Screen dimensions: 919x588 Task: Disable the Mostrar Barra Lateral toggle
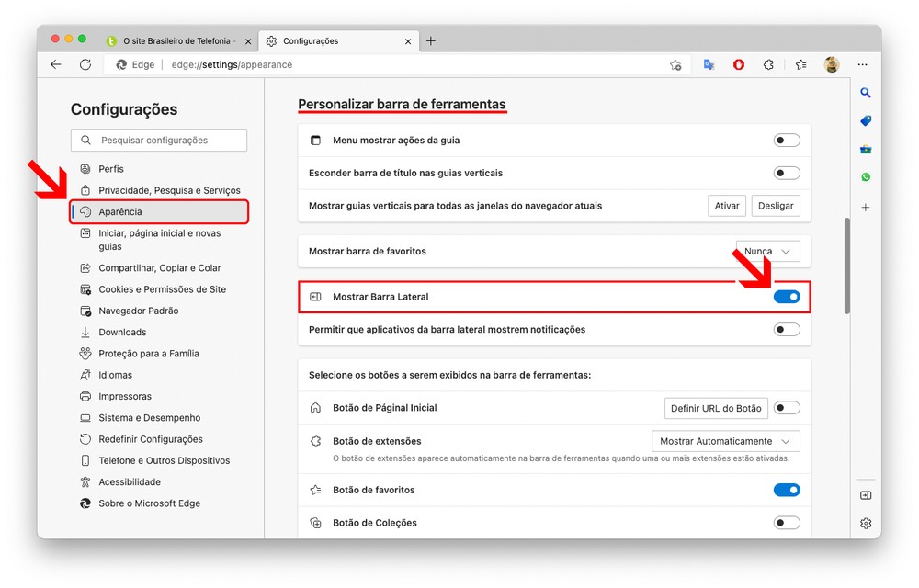click(x=787, y=297)
